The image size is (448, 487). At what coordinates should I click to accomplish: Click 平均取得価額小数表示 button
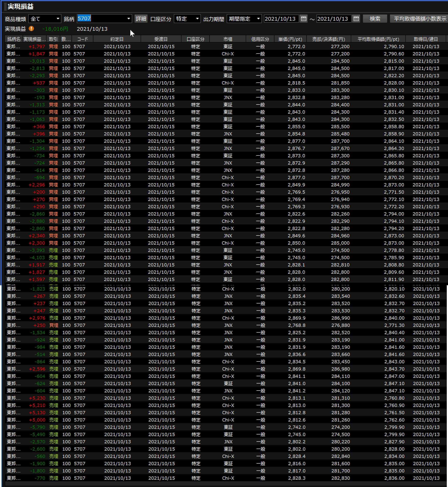pos(420,19)
